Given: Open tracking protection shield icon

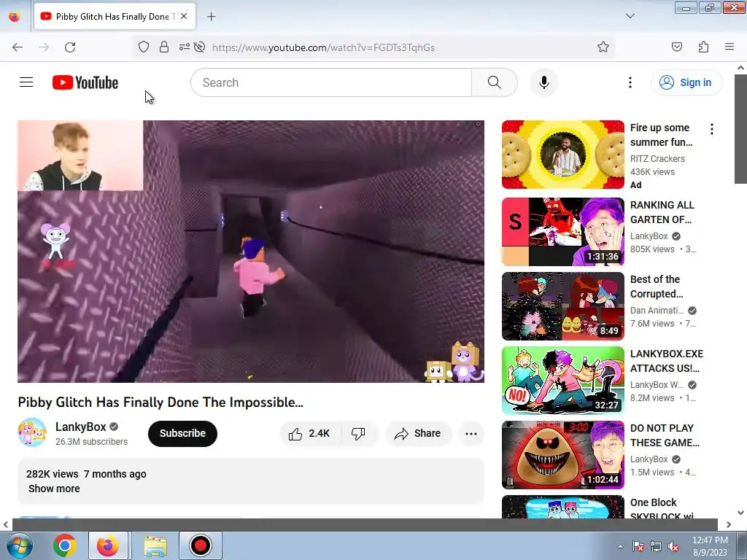Looking at the screenshot, I should click(x=144, y=47).
